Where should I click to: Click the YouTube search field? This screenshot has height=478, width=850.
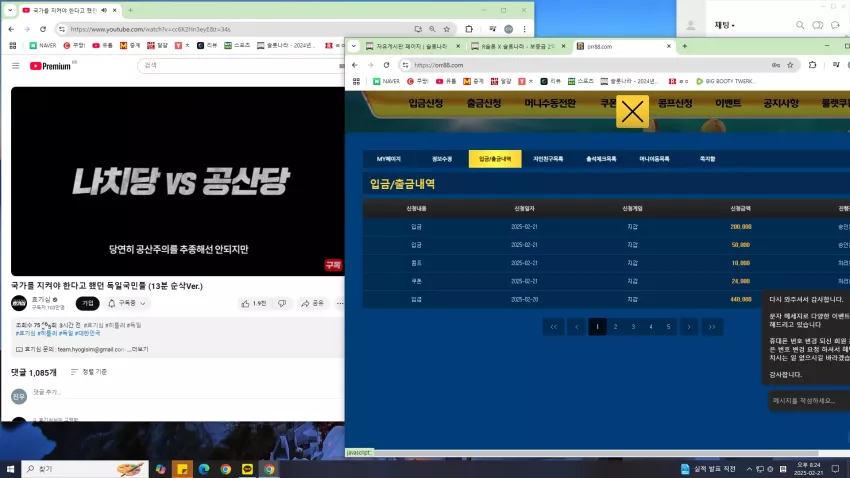(x=239, y=66)
